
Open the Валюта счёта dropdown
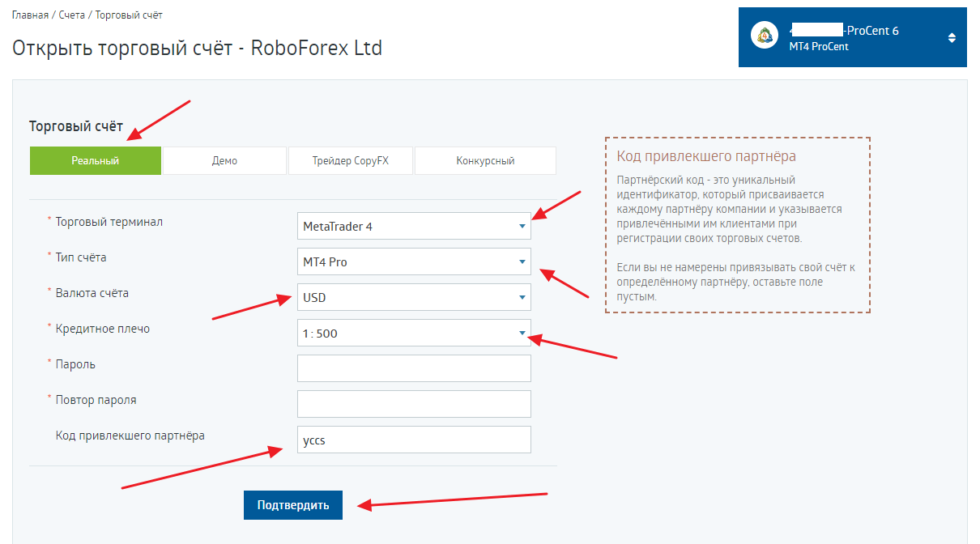pos(414,297)
